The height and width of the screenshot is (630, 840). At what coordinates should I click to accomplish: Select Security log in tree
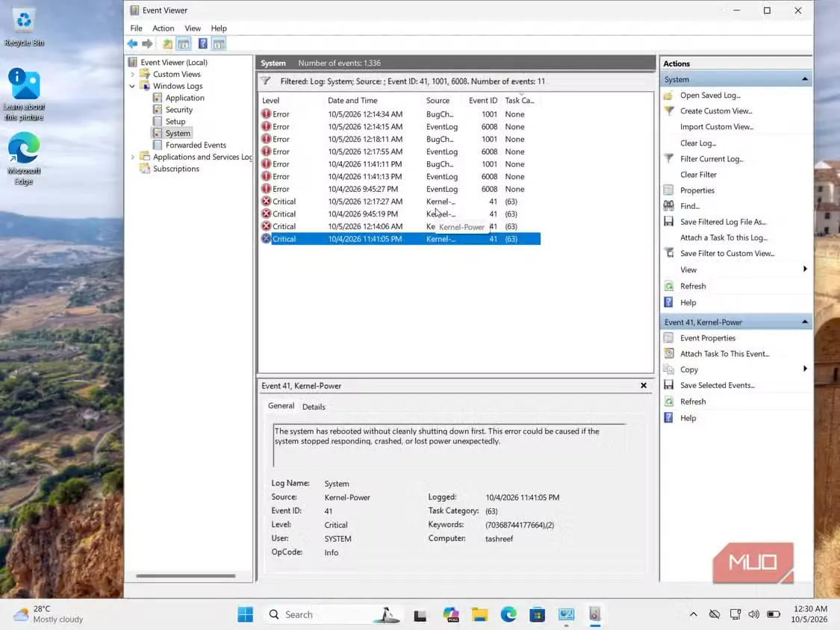[179, 110]
